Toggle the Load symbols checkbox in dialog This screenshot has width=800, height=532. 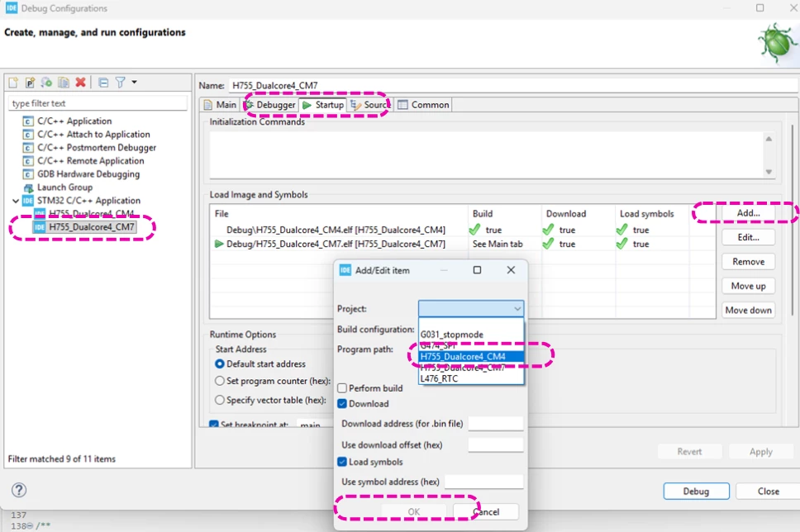342,462
